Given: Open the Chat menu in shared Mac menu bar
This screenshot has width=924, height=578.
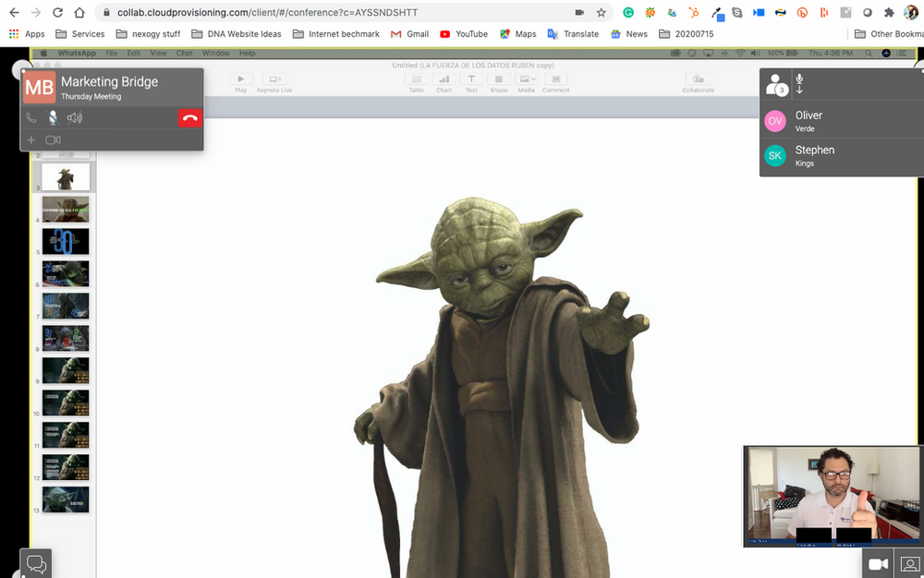Looking at the screenshot, I should [185, 53].
